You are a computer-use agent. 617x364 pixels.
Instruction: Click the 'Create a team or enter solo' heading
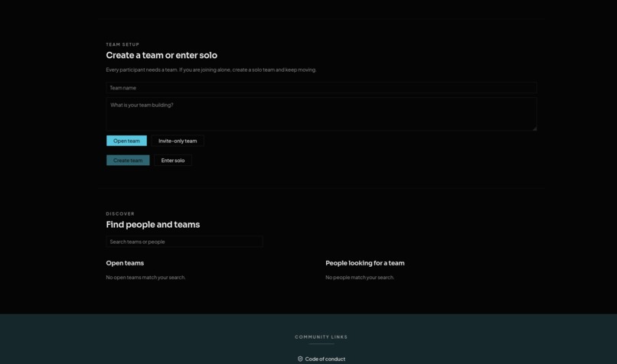tap(162, 55)
